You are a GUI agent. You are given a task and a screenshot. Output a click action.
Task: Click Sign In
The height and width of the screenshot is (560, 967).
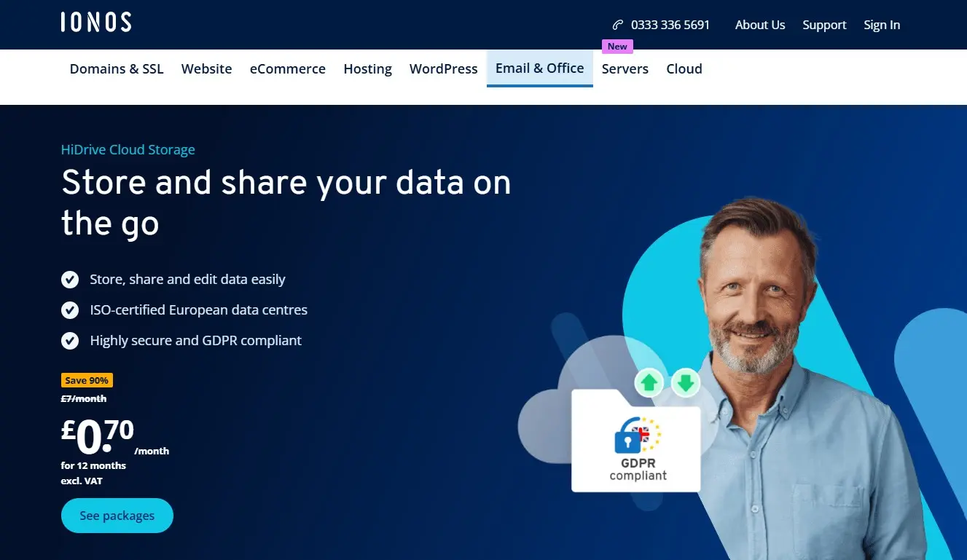tap(882, 24)
